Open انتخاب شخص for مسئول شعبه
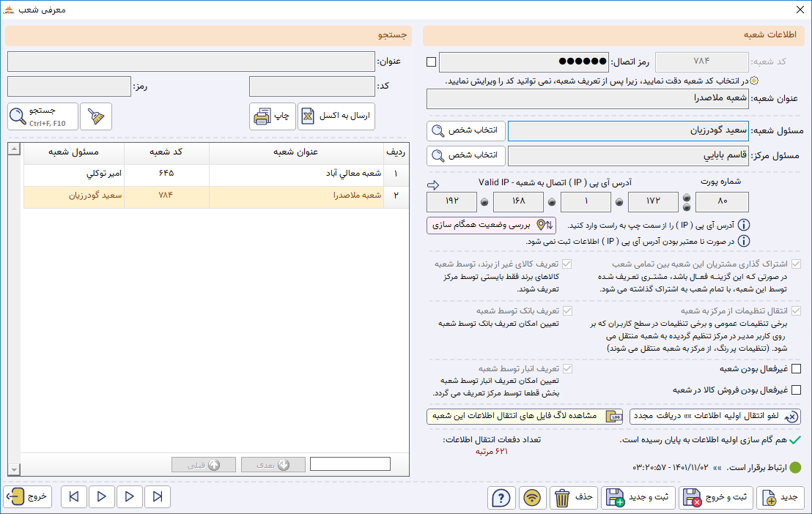This screenshot has height=514, width=812. pyautogui.click(x=466, y=130)
